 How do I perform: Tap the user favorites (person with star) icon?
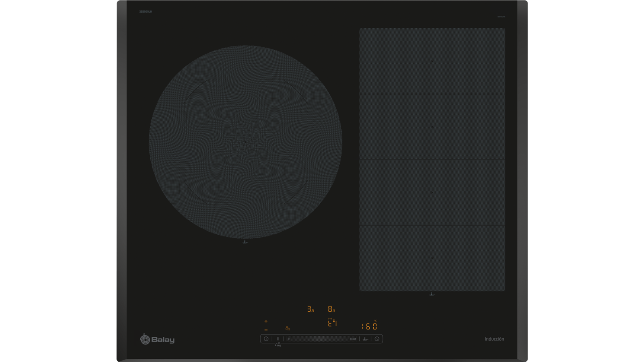(287, 328)
